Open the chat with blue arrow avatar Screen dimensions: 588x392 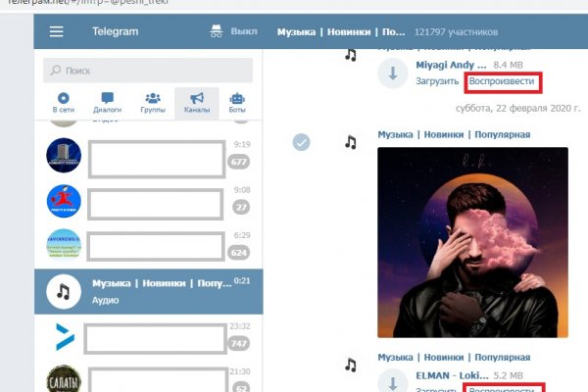pyautogui.click(x=63, y=337)
